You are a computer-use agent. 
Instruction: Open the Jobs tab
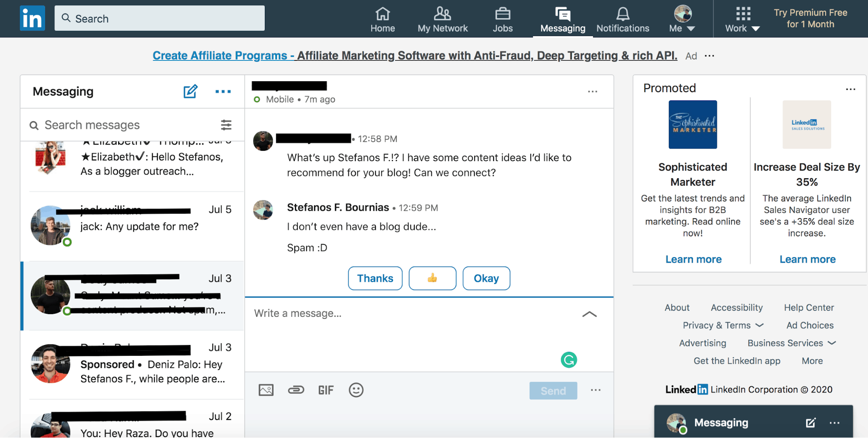(x=502, y=20)
